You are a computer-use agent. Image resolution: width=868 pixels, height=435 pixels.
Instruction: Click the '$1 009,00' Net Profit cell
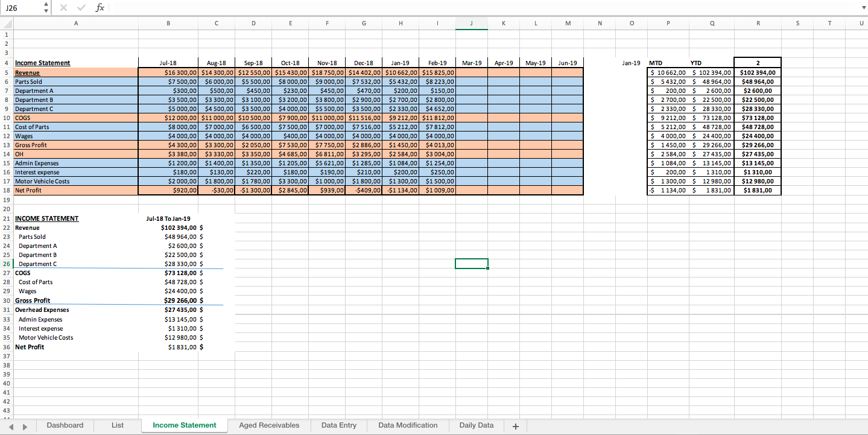click(x=437, y=190)
